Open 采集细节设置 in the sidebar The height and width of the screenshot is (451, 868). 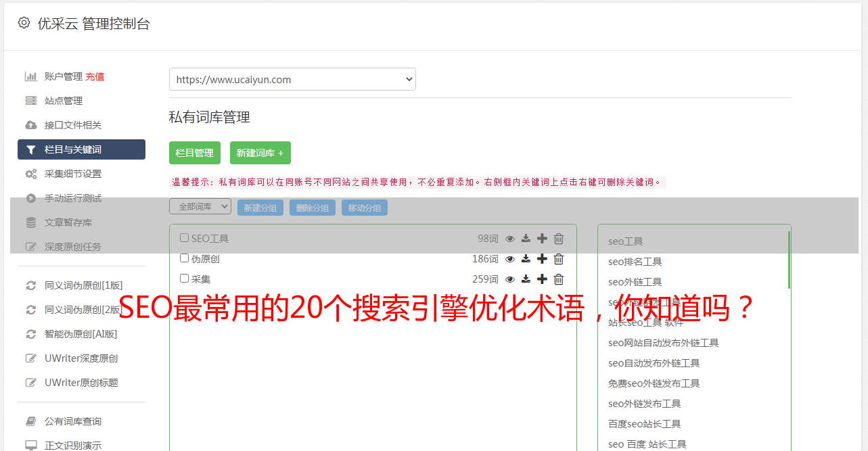coord(73,174)
